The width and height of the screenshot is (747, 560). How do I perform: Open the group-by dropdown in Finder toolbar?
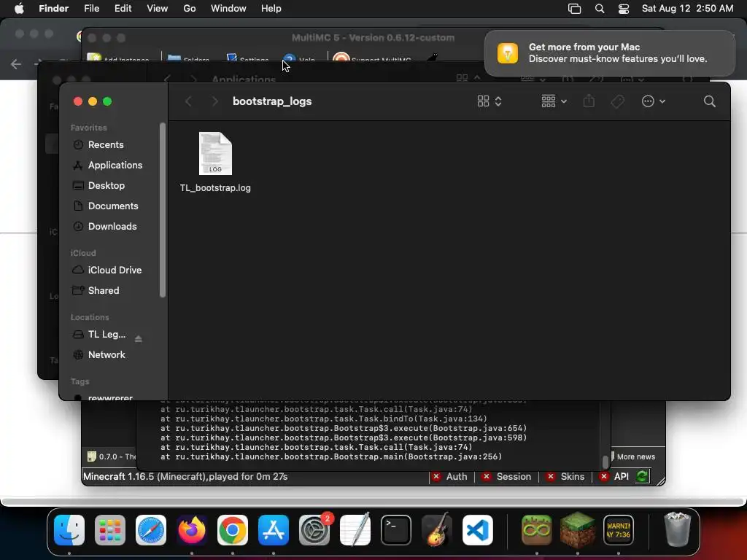point(554,101)
